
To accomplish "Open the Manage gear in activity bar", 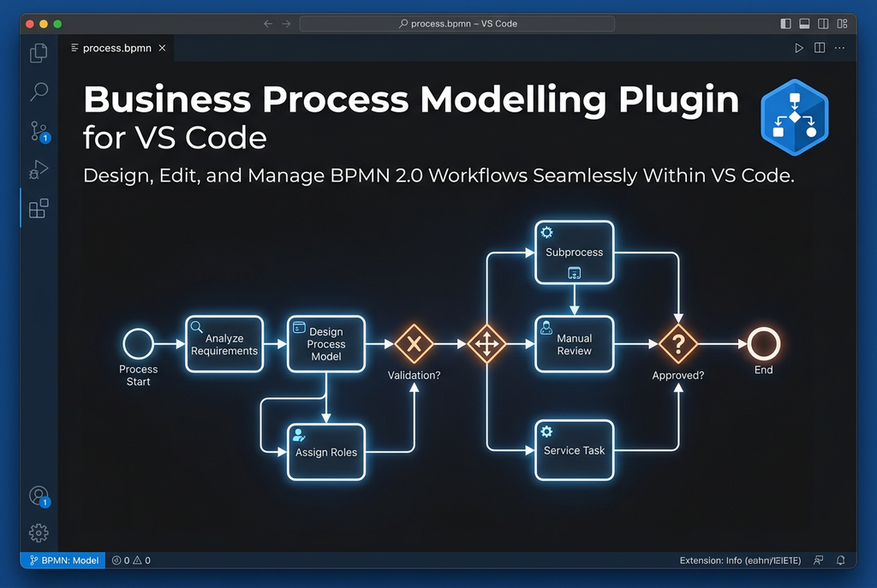I will click(39, 532).
